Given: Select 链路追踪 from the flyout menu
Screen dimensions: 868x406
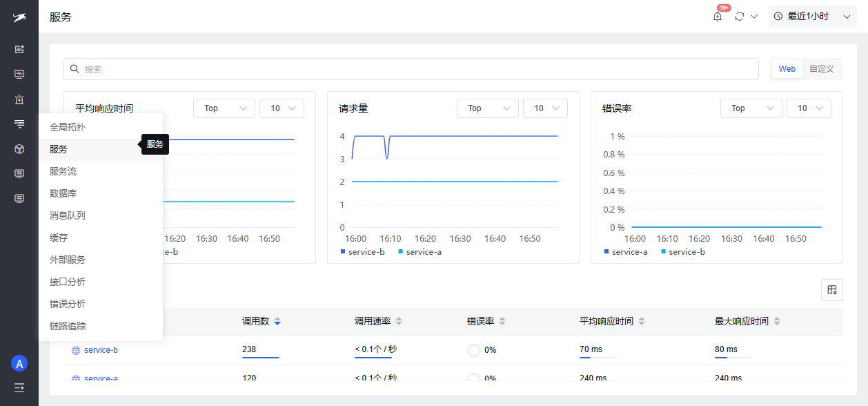Looking at the screenshot, I should 101,326.
